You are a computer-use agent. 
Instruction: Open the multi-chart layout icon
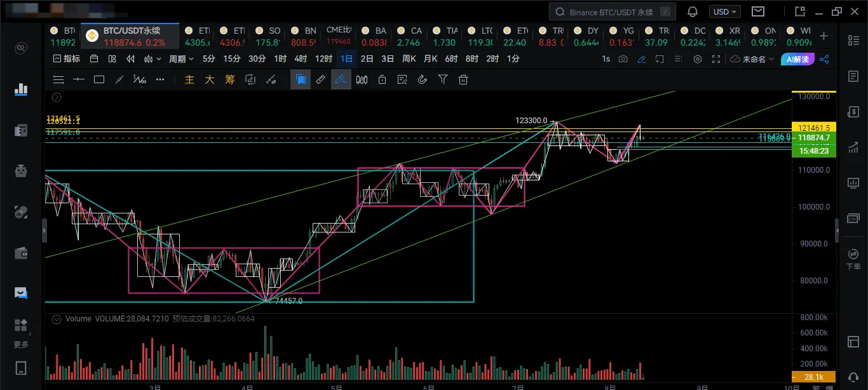112,58
